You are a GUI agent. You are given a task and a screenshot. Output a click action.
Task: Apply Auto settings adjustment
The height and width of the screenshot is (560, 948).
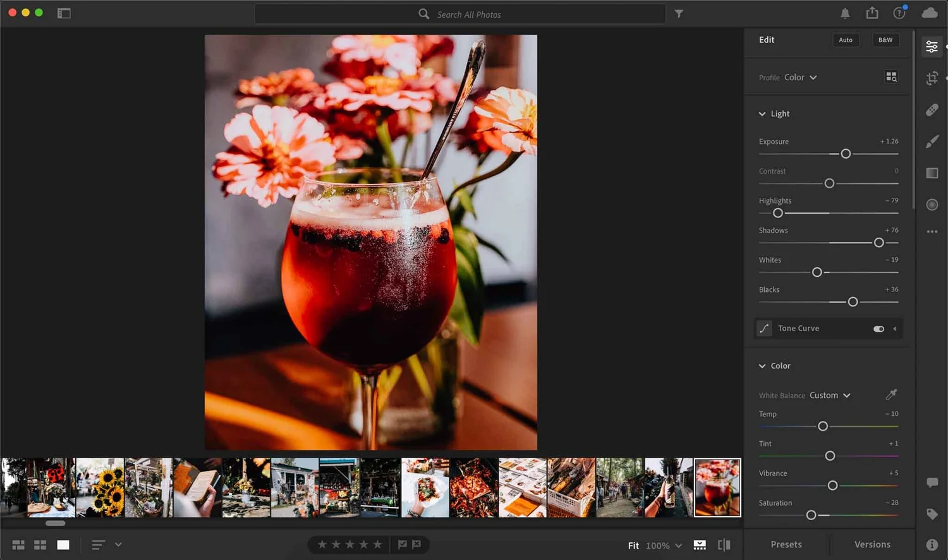[x=846, y=39]
